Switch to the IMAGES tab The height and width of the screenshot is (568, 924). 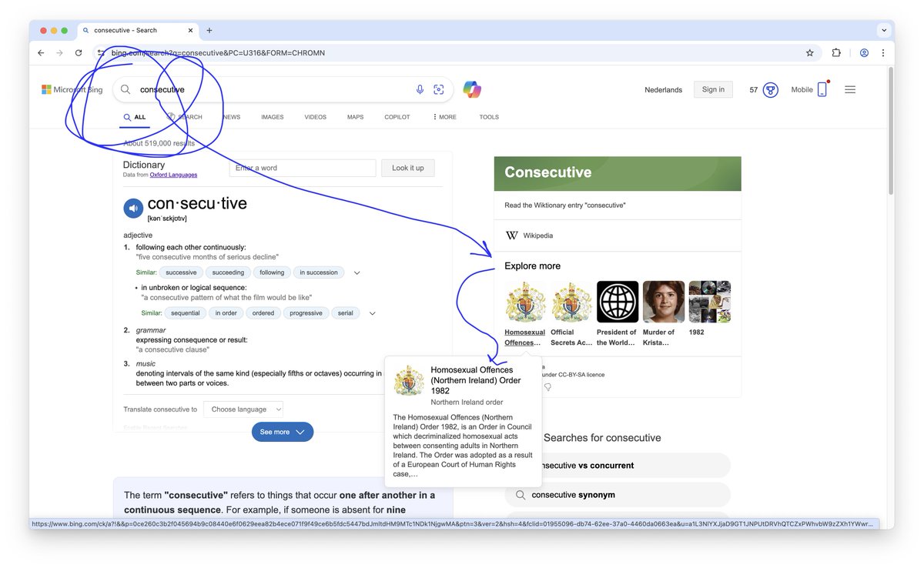[x=272, y=117]
